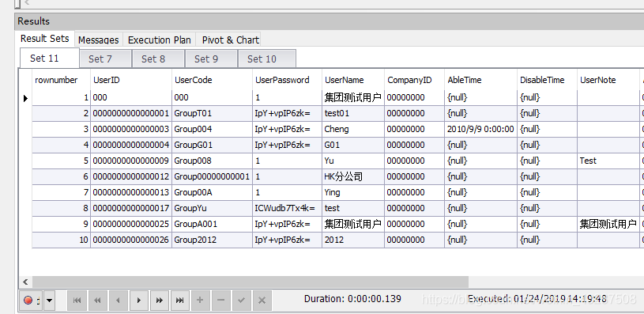Select the UserName cell HK分公司
The height and width of the screenshot is (314, 644).
[353, 176]
